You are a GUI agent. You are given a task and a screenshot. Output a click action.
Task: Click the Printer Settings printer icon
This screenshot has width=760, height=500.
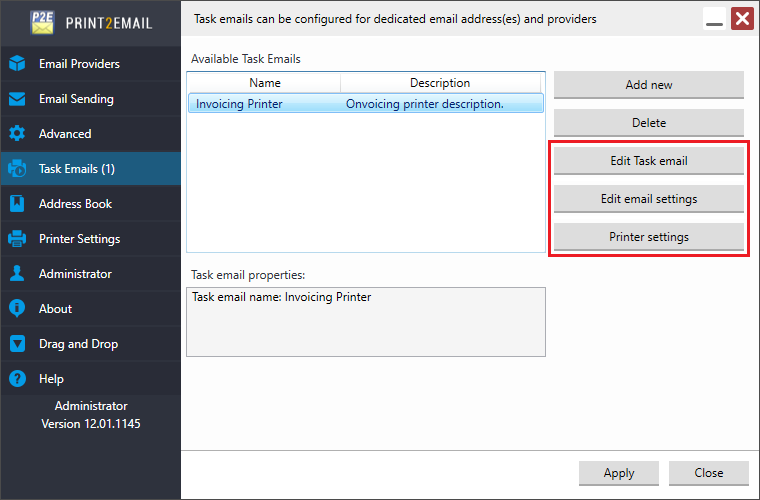click(x=17, y=239)
